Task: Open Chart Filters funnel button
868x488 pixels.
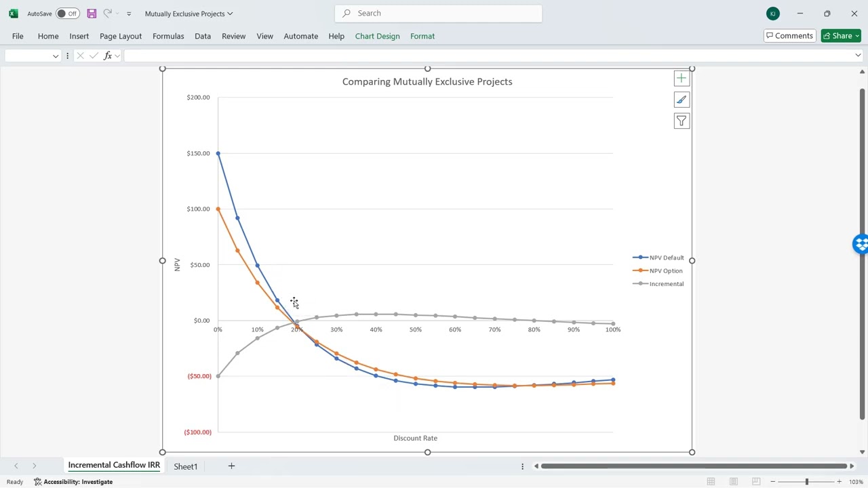Action: tap(682, 121)
